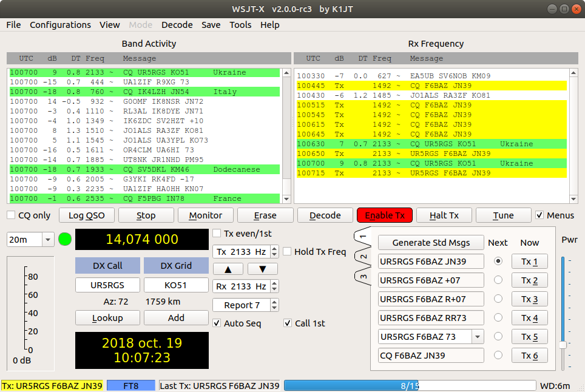Select the CQ IK4LZH JN54 Italy row

[145, 92]
